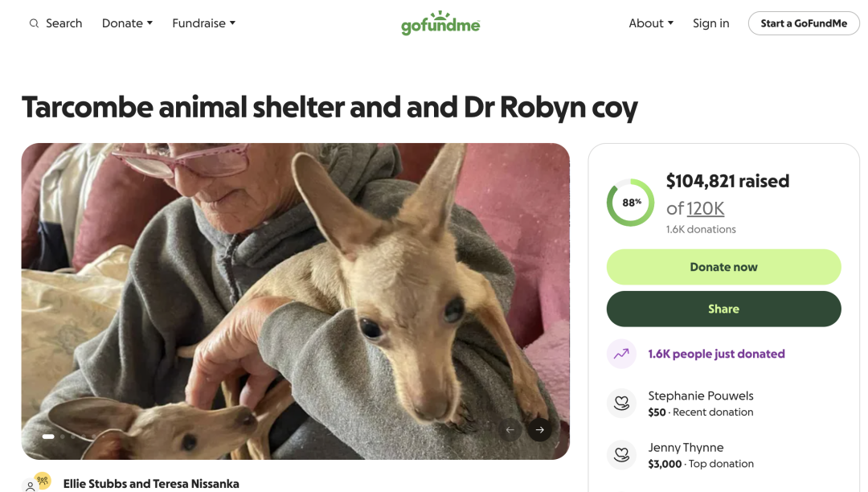Click the 88% progress ring
868x492 pixels.
(630, 203)
